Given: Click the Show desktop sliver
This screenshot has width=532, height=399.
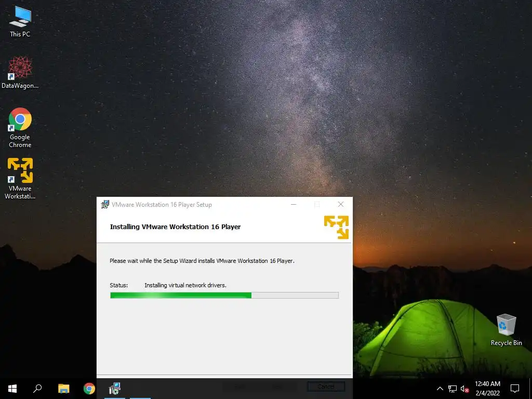Looking at the screenshot, I should pyautogui.click(x=530, y=389).
